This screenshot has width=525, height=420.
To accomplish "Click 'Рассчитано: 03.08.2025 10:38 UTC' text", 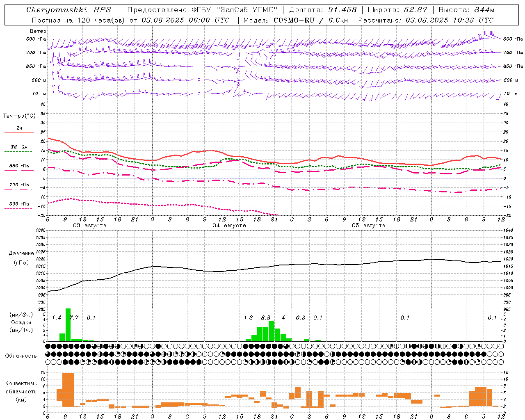I will pos(426,20).
